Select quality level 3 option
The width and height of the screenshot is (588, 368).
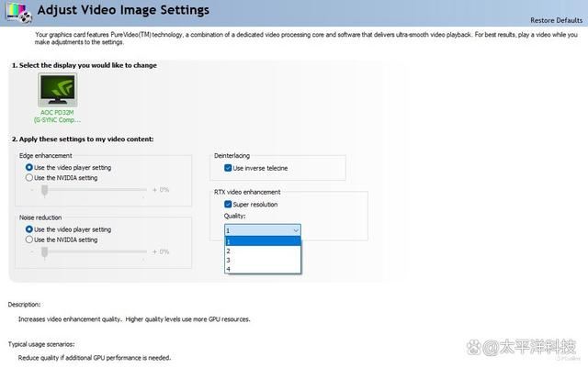263,260
